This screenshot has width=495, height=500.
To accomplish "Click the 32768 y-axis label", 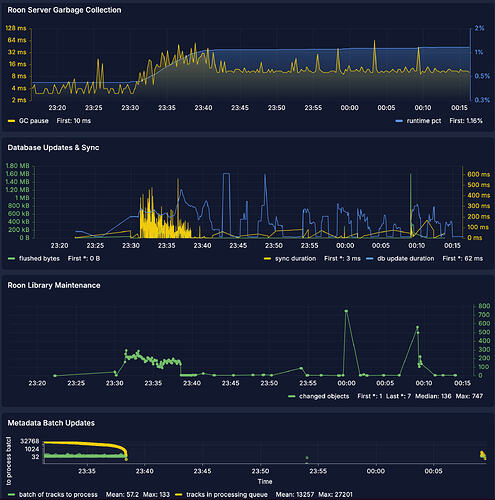I will click(29, 441).
